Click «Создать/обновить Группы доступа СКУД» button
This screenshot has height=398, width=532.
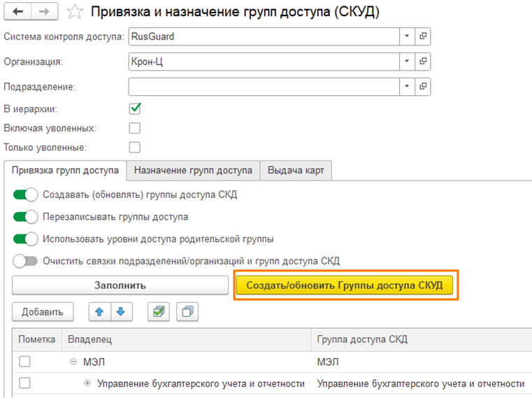coord(345,285)
